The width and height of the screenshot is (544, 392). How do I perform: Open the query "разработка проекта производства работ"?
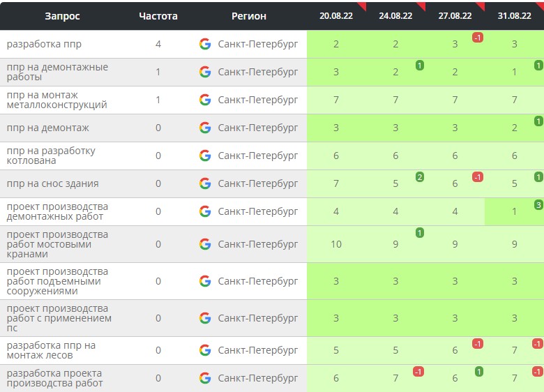click(55, 378)
